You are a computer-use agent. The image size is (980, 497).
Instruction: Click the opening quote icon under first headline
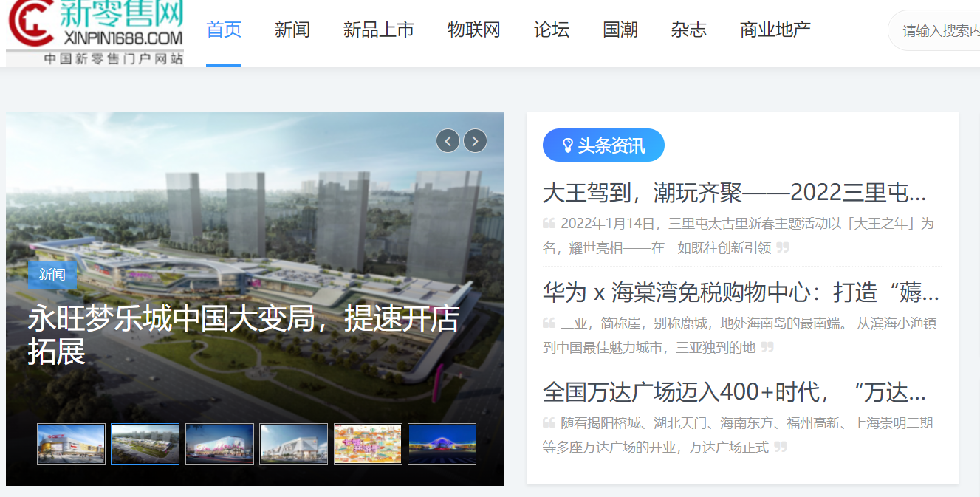(549, 224)
